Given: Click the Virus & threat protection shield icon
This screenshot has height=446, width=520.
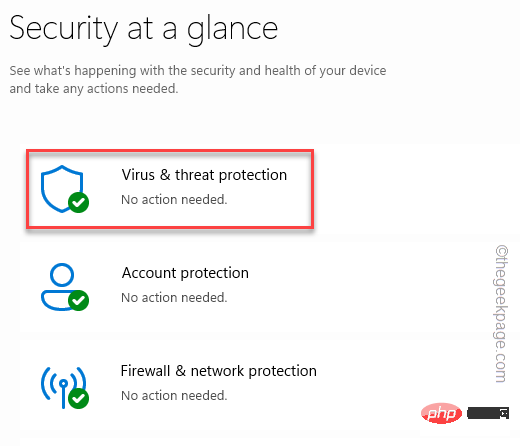Looking at the screenshot, I should pyautogui.click(x=62, y=189).
